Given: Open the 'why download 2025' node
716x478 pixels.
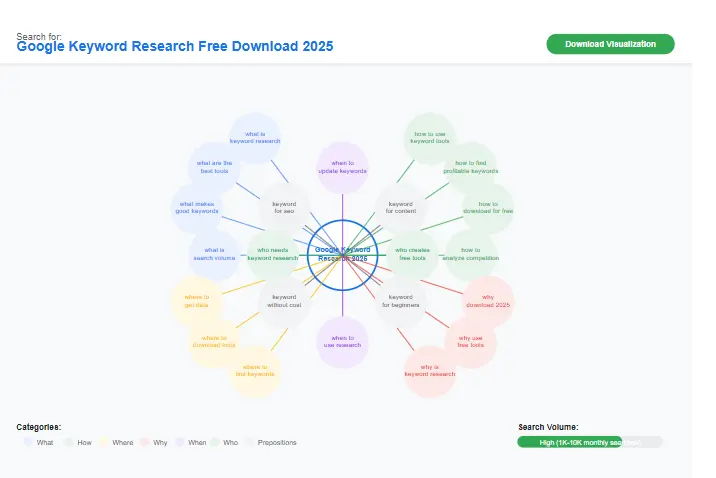Looking at the screenshot, I should (488, 301).
